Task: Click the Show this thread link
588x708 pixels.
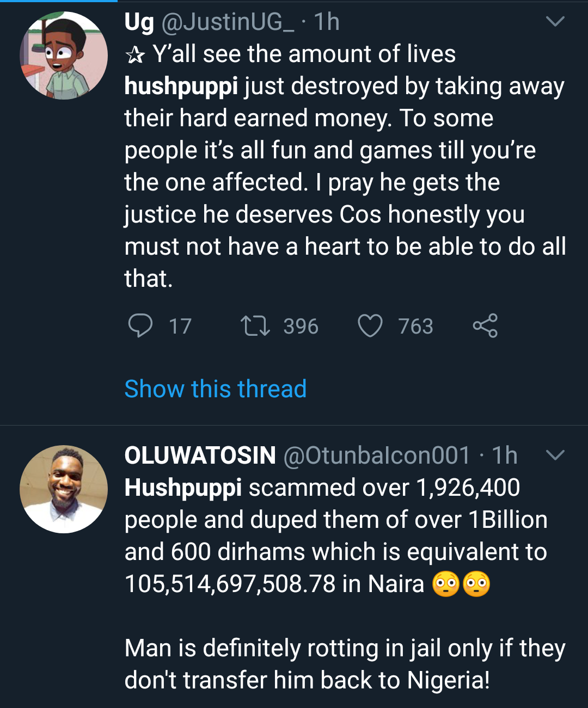Action: click(216, 389)
